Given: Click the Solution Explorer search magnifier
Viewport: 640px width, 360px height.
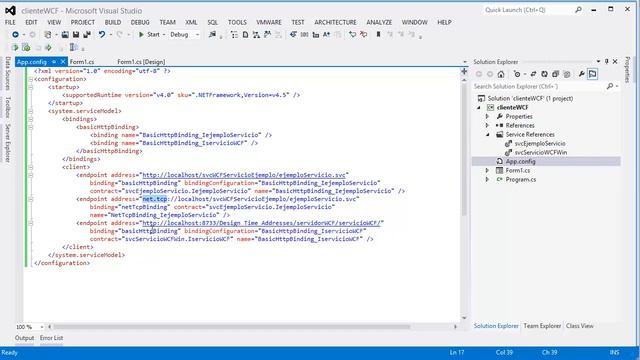Looking at the screenshot, I should [x=610, y=86].
